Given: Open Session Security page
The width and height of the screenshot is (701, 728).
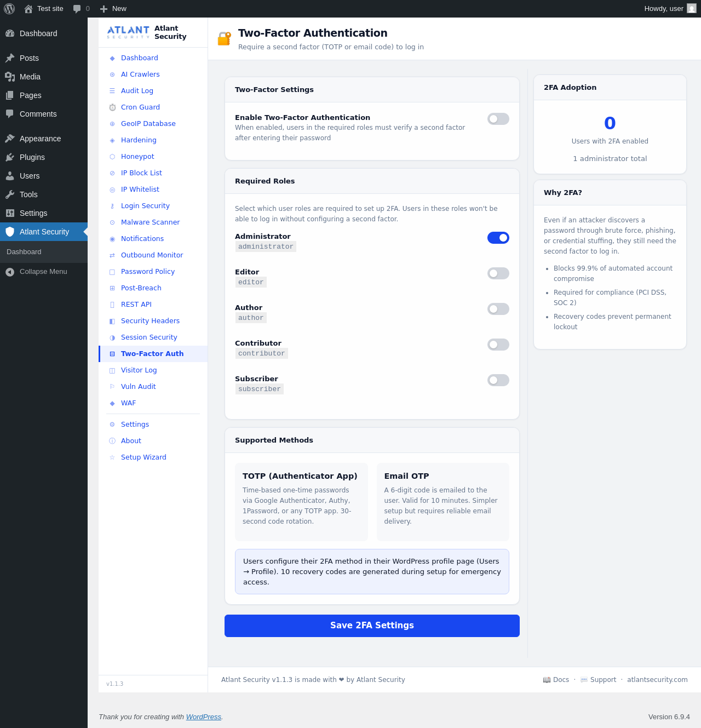Looking at the screenshot, I should pyautogui.click(x=153, y=337).
